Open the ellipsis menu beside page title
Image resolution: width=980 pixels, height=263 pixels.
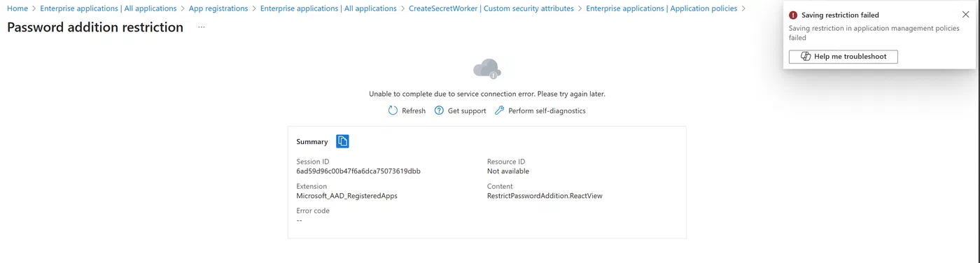202,27
